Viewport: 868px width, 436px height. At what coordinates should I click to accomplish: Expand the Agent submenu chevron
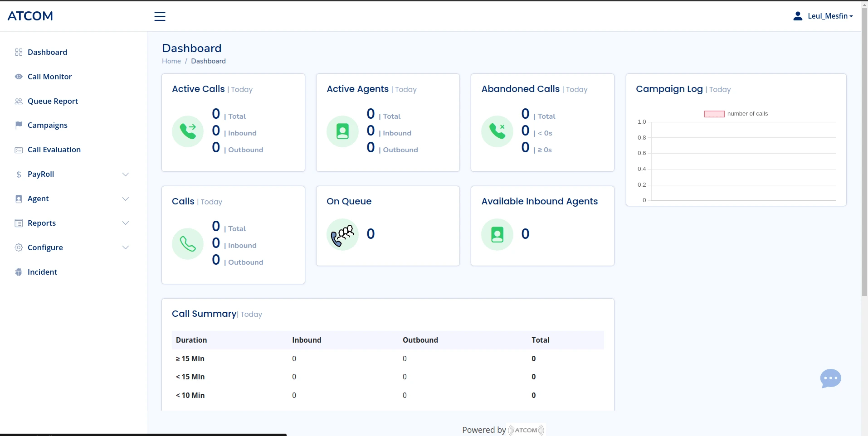click(126, 199)
